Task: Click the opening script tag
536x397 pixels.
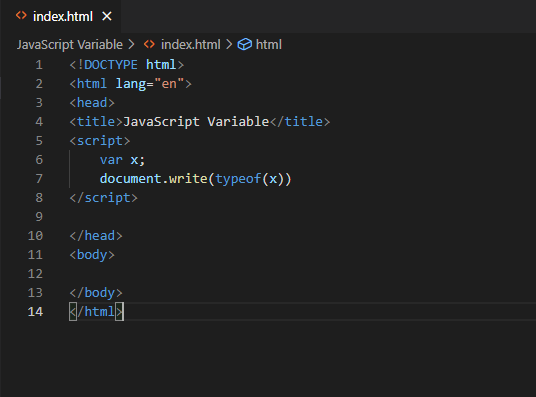Action: click(x=100, y=141)
